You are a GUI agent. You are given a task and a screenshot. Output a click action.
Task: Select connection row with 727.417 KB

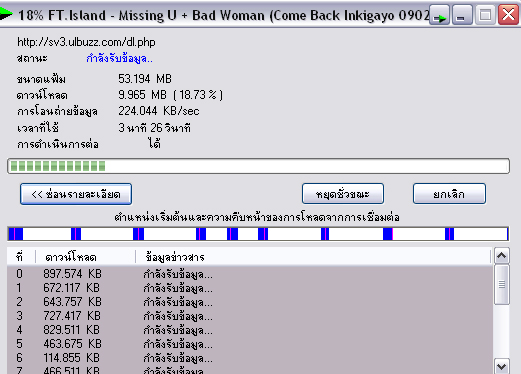pyautogui.click(x=249, y=316)
